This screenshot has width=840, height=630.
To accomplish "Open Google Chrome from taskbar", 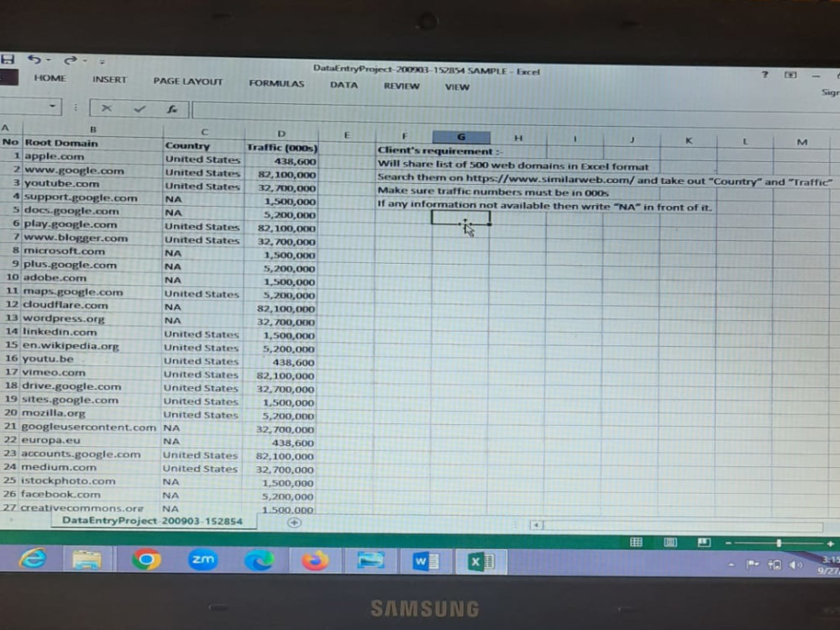I will click(146, 559).
